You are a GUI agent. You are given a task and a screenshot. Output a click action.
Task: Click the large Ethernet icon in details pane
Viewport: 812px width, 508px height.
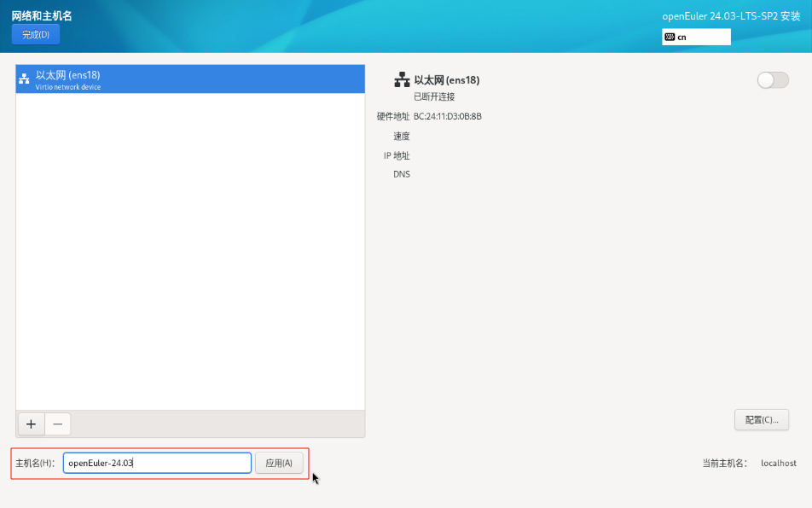coord(402,80)
